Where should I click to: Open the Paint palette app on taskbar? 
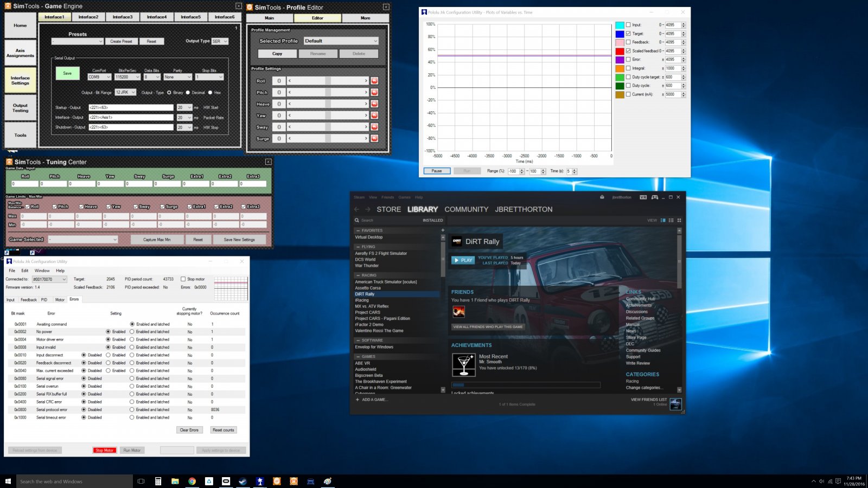(328, 481)
